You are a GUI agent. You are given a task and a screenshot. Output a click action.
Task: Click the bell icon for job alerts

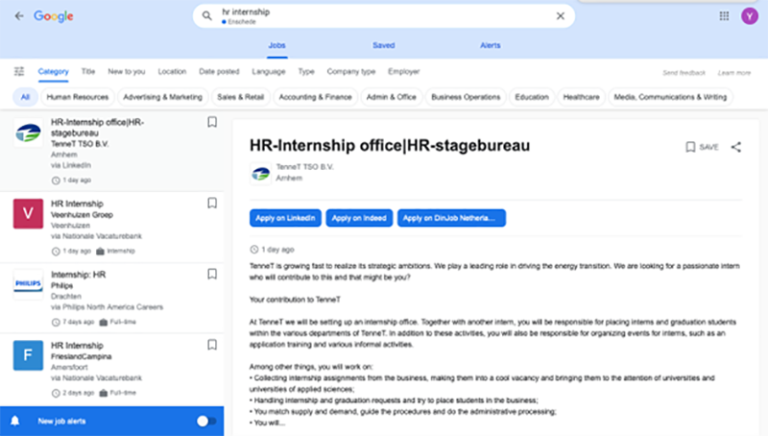tap(15, 421)
